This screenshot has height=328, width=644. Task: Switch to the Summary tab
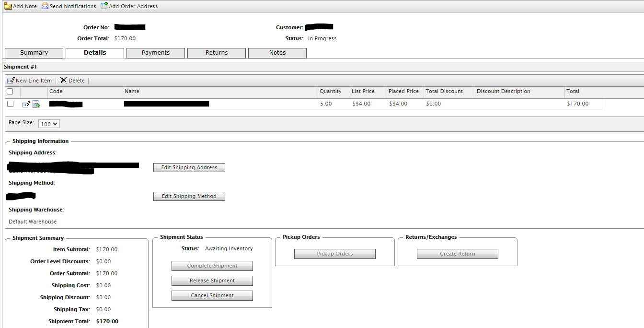pos(34,53)
